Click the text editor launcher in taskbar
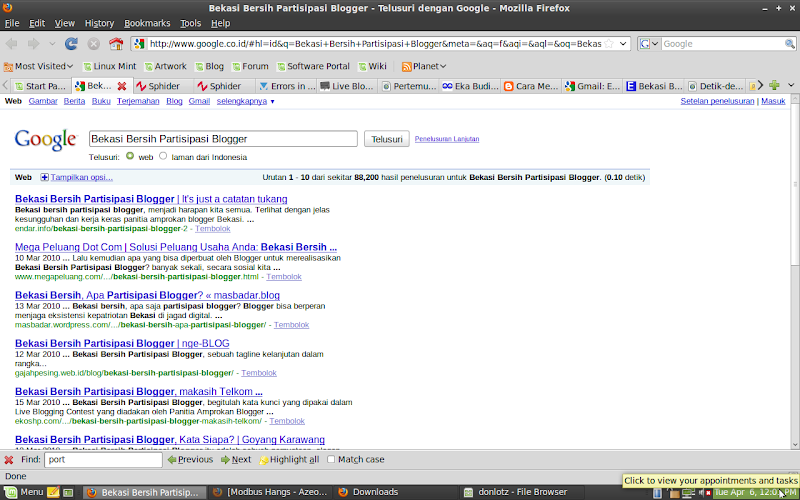Screen dimensions: 800x500 pos(53,492)
